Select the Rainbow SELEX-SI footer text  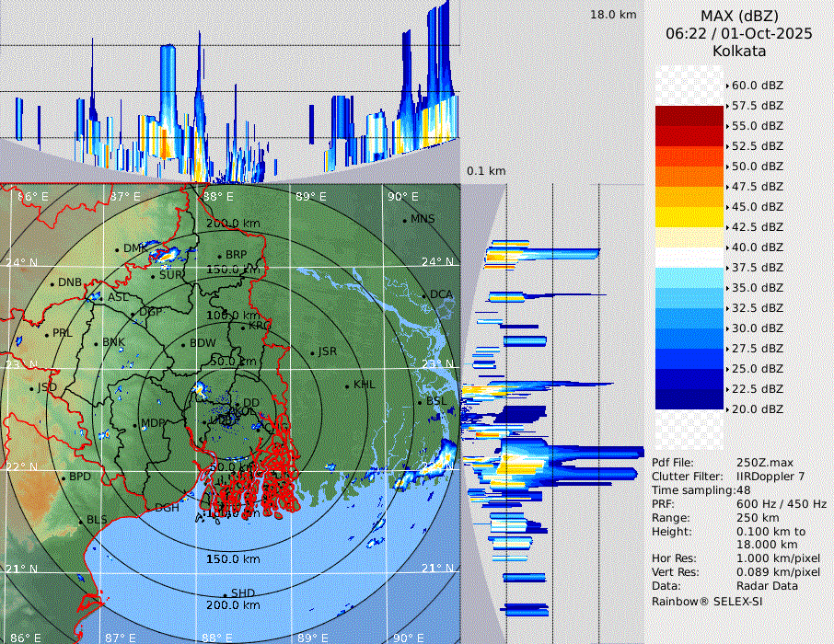tap(707, 601)
